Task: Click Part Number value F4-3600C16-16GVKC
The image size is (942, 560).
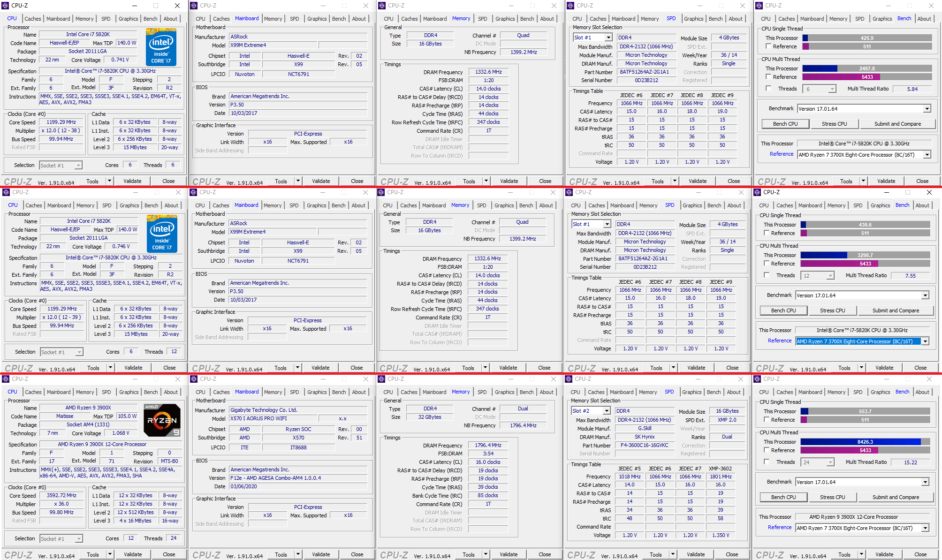Action: tap(644, 445)
